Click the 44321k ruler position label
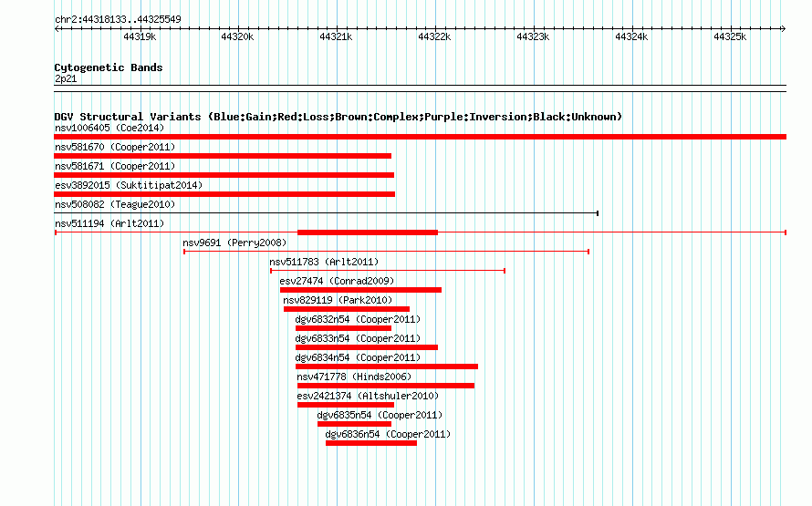 pyautogui.click(x=336, y=36)
